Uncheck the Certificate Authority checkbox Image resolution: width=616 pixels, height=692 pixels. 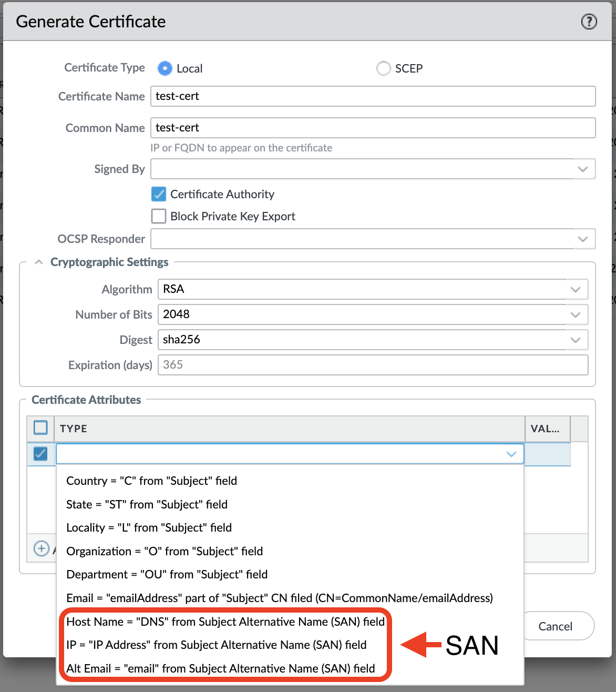(158, 194)
